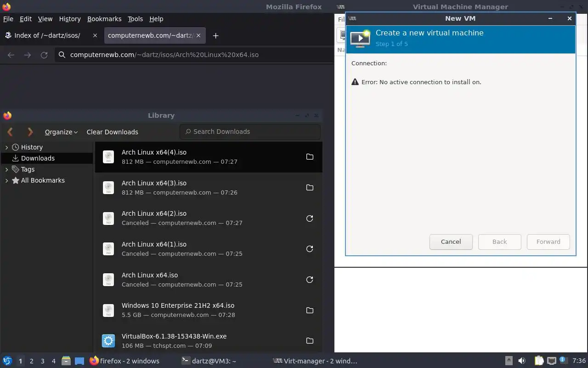Image resolution: width=588 pixels, height=368 pixels.
Task: Open the volume control in tray
Action: (x=522, y=361)
